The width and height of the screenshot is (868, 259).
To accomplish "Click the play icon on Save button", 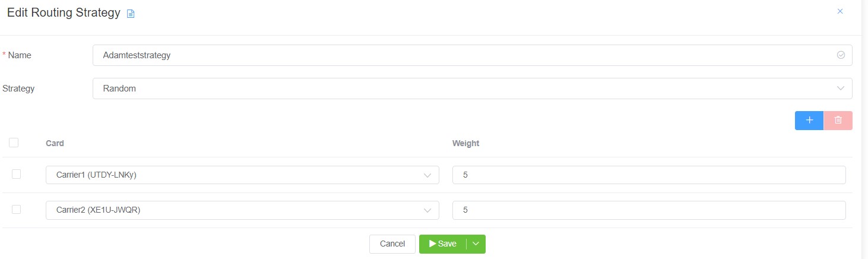I will tap(433, 244).
